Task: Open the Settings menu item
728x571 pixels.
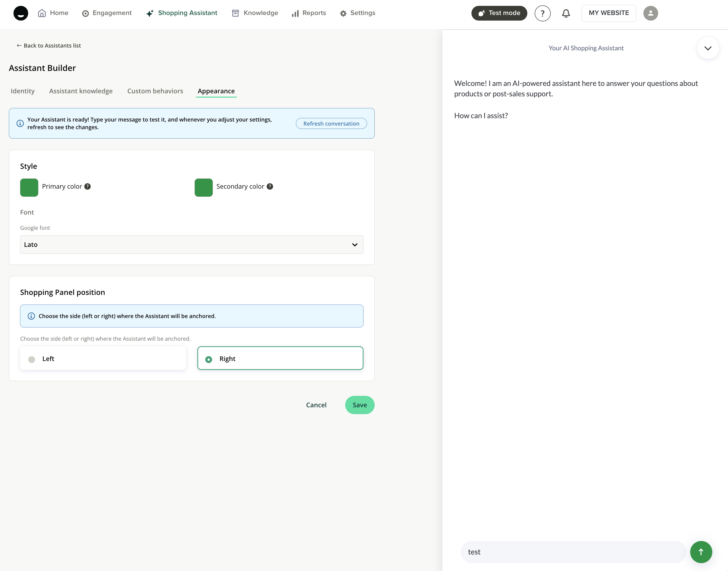Action: pyautogui.click(x=358, y=13)
